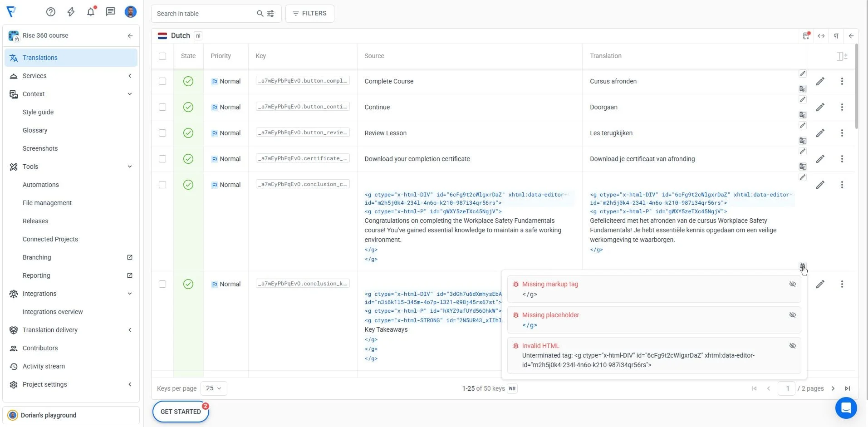Toggle the pilcrow formatting marks icon
This screenshot has height=427, width=868.
836,36
